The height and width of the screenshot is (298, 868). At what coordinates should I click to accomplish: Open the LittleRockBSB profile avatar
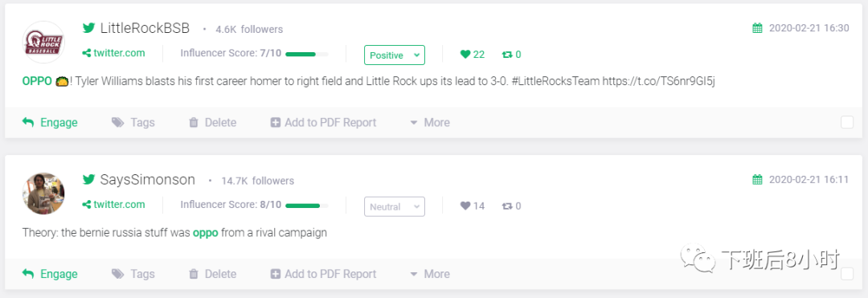[x=43, y=43]
